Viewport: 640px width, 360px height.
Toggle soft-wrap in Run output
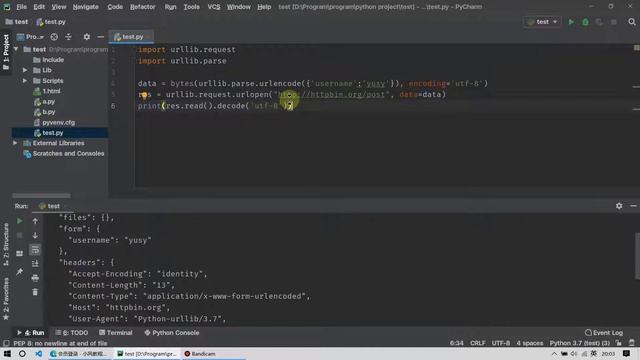pos(35,250)
